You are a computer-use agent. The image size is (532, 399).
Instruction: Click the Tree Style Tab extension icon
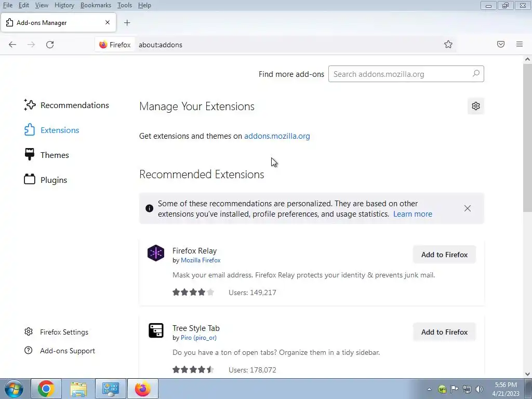[x=156, y=330]
